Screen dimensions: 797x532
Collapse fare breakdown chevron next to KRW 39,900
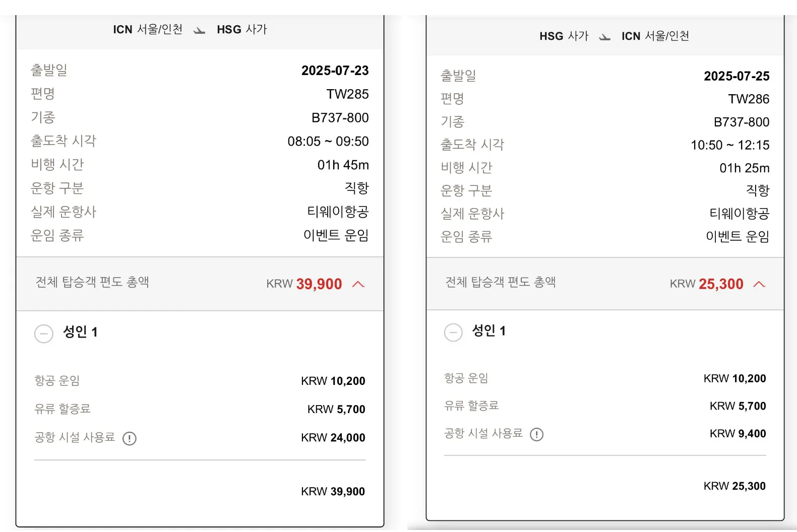coord(358,284)
